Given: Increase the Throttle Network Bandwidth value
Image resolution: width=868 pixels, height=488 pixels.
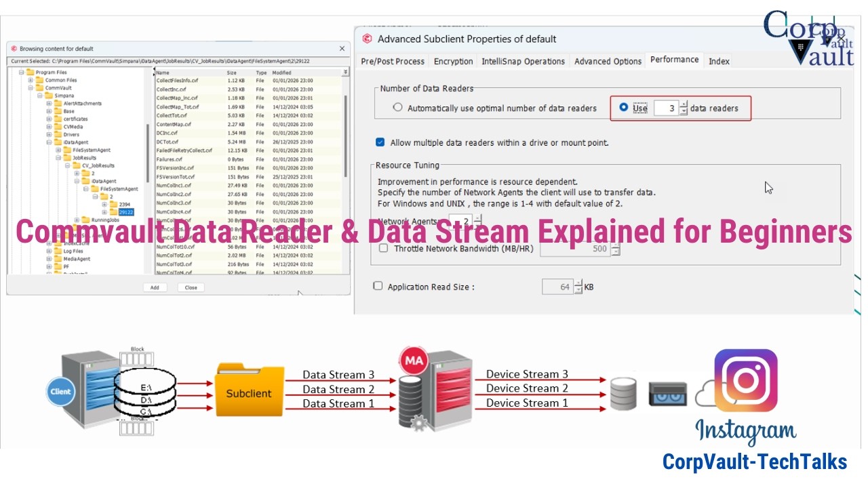Looking at the screenshot, I should coord(616,244).
